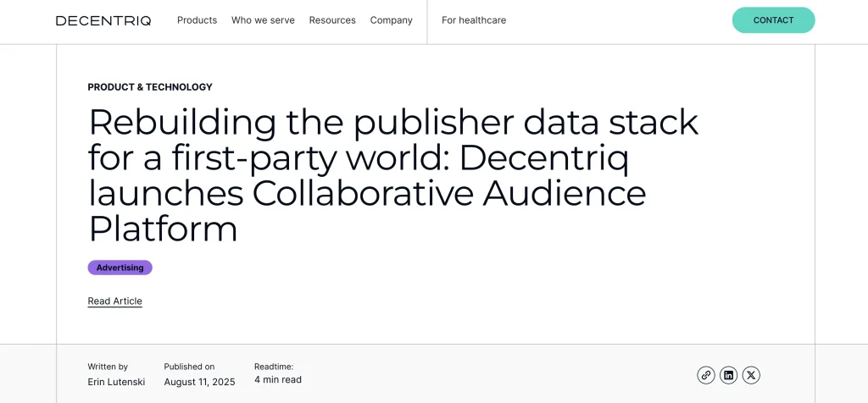Click the Published on label

coord(189,367)
